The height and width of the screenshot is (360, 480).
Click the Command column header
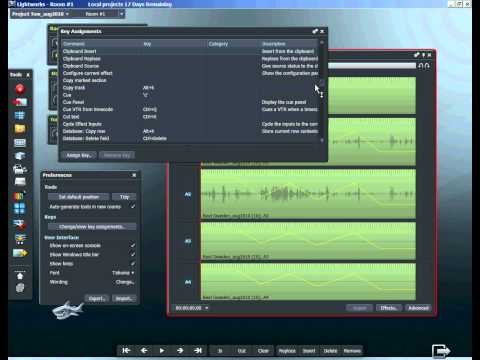[101, 44]
